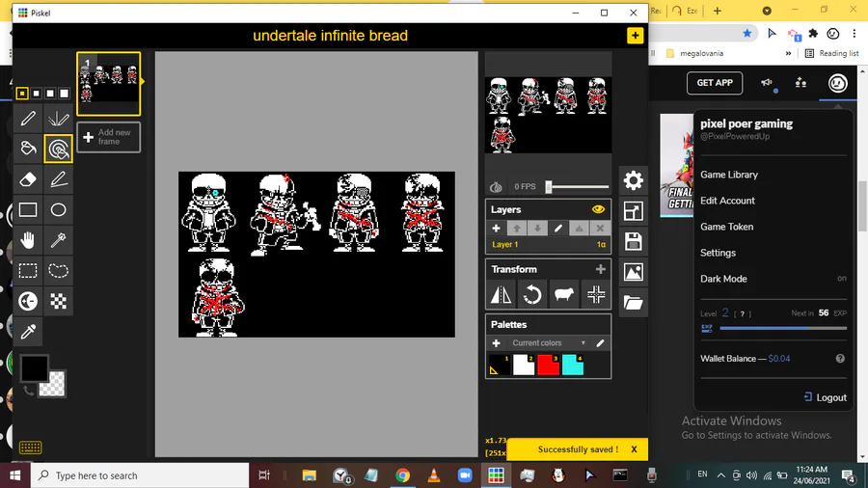Viewport: 868px width, 488px height.
Task: Select the same-color paint tool
Action: [x=58, y=149]
